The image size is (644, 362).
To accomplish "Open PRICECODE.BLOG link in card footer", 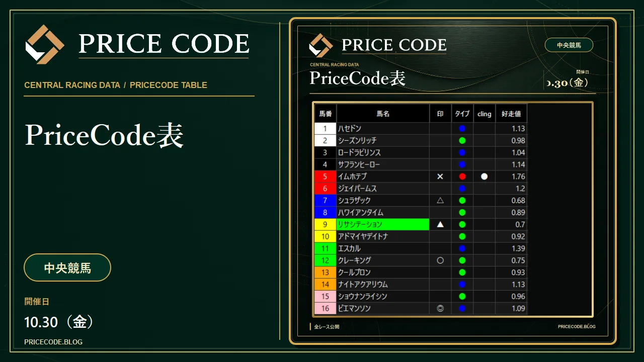I will click(x=577, y=326).
